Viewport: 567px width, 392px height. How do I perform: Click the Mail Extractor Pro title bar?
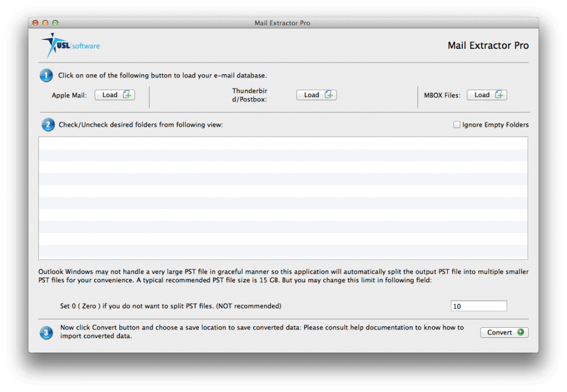click(282, 23)
